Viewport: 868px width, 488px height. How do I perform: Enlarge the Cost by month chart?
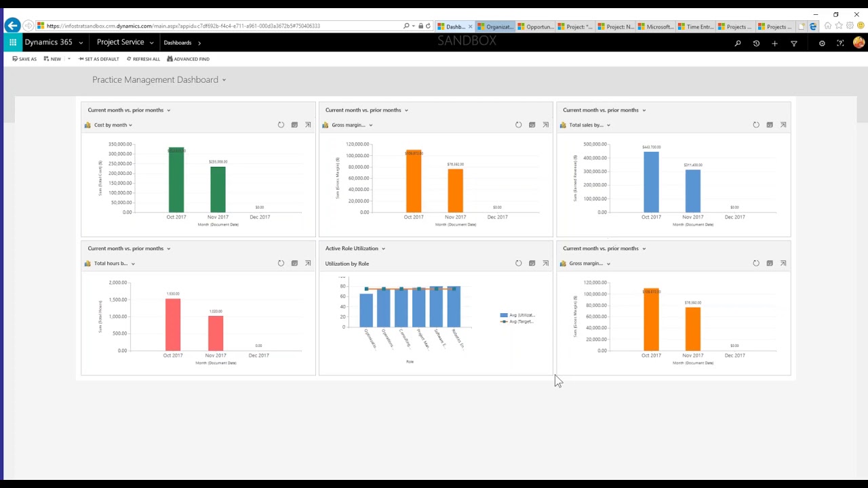308,125
